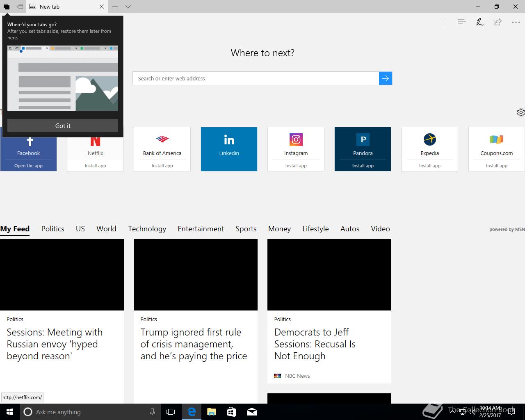Select the New tab tab
The height and width of the screenshot is (420, 525).
point(67,7)
